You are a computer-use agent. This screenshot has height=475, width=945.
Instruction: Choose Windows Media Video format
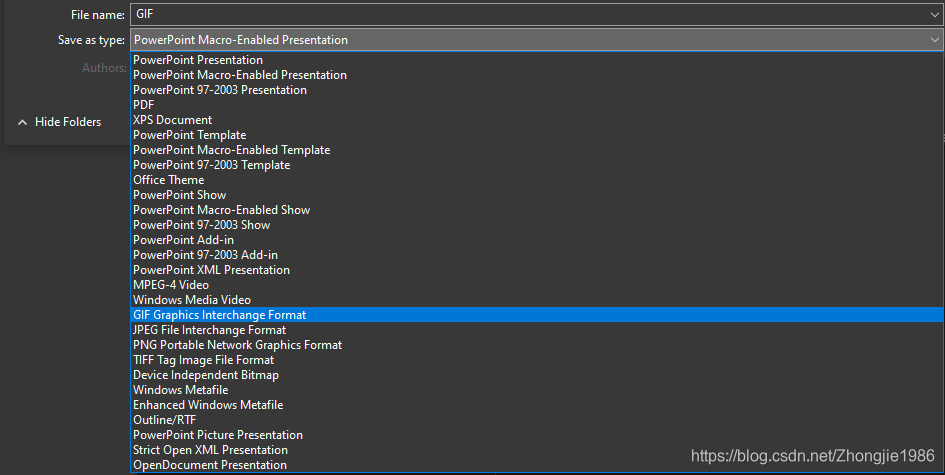click(x=537, y=300)
